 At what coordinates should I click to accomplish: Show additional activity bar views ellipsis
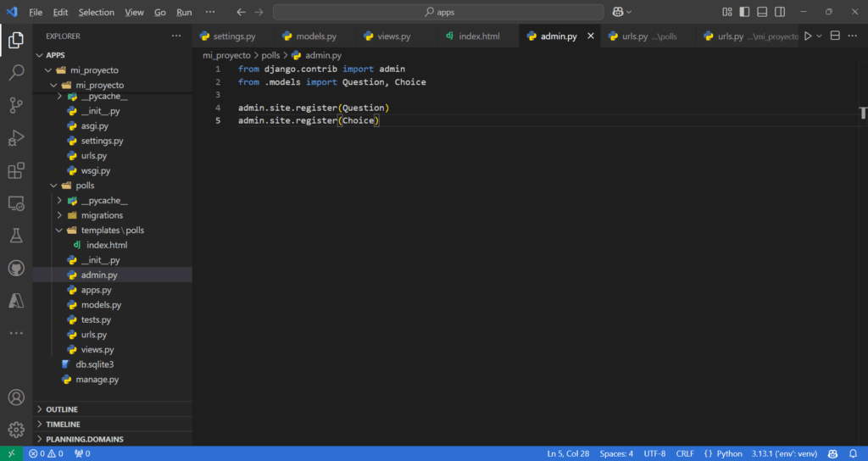click(16, 333)
